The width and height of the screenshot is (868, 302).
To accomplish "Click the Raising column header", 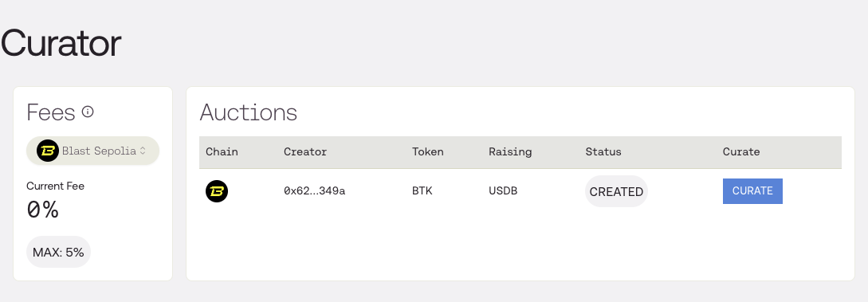I will [510, 151].
